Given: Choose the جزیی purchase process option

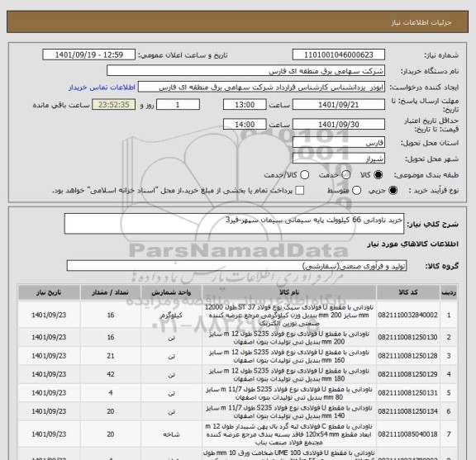Looking at the screenshot, I should click(x=393, y=191).
